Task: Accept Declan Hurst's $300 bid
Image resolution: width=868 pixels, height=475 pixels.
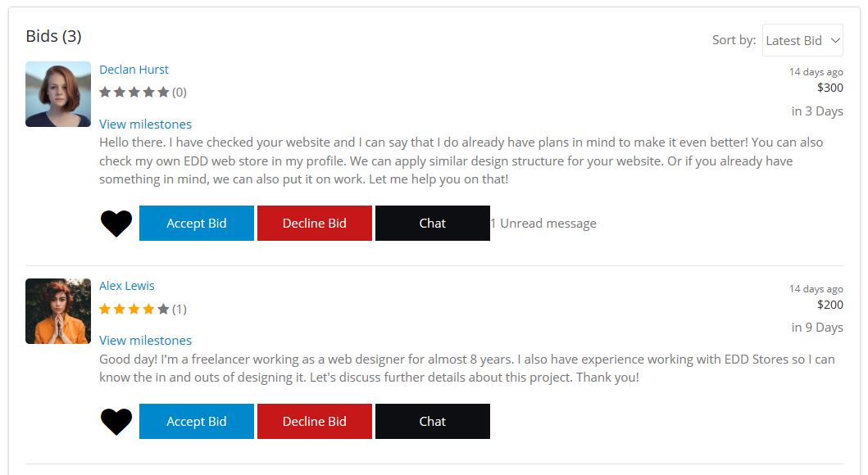Action: coord(197,224)
